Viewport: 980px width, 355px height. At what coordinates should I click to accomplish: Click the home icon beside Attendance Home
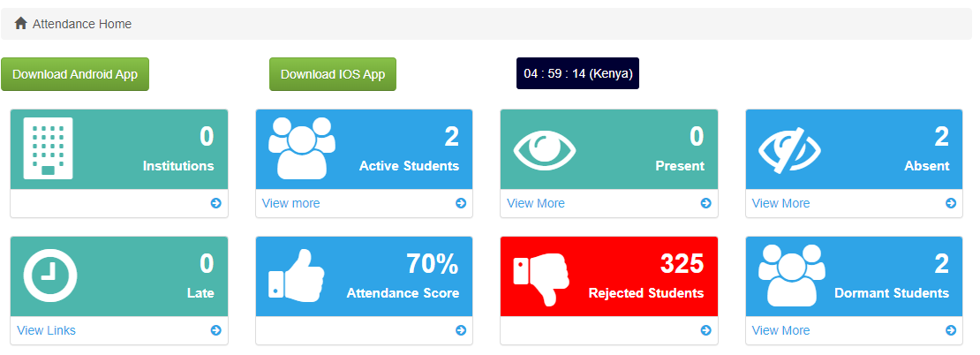(x=20, y=24)
